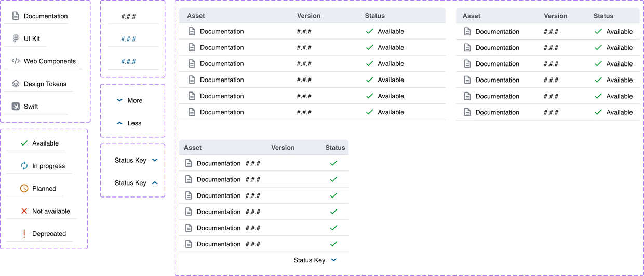Viewport: 644px width, 276px height.
Task: Click the green checkmark in bottom-left panel
Action: 24,143
